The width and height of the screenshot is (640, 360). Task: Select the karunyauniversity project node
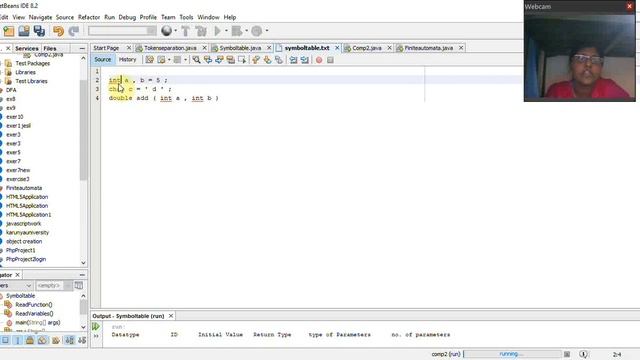coord(27,233)
